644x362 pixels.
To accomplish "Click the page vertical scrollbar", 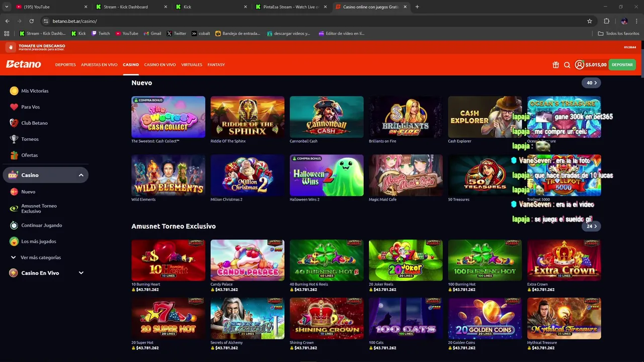I will pyautogui.click(x=642, y=60).
